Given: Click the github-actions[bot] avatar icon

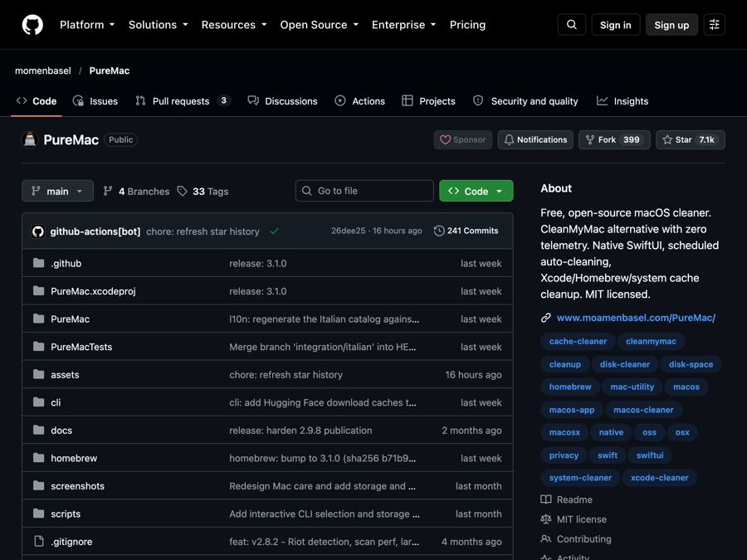Looking at the screenshot, I should [x=38, y=231].
